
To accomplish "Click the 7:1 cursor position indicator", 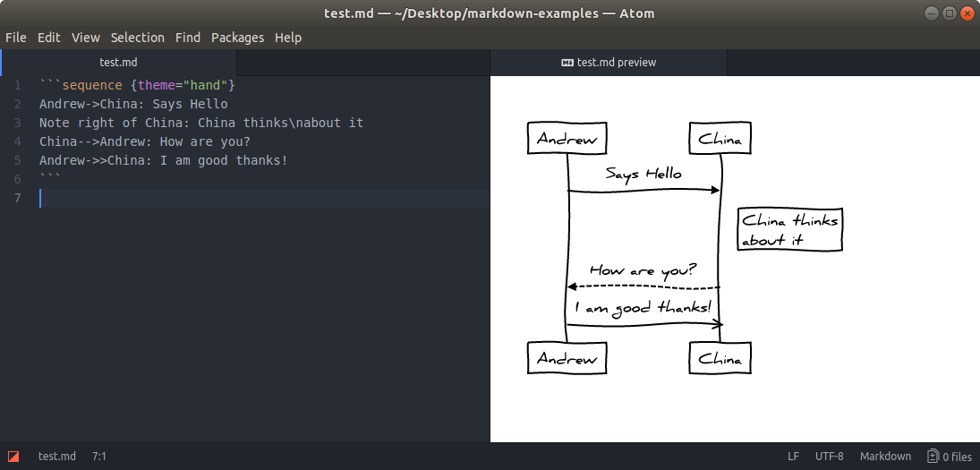I will point(98,457).
